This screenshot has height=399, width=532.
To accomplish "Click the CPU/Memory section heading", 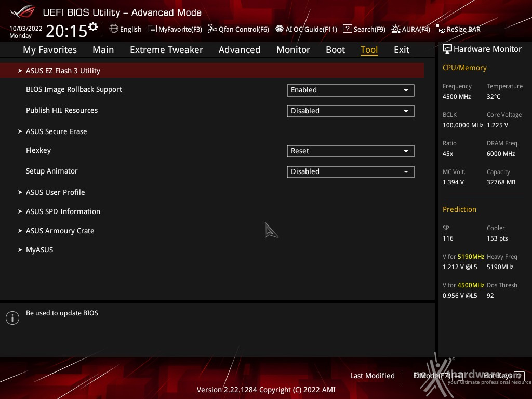I will tap(464, 68).
